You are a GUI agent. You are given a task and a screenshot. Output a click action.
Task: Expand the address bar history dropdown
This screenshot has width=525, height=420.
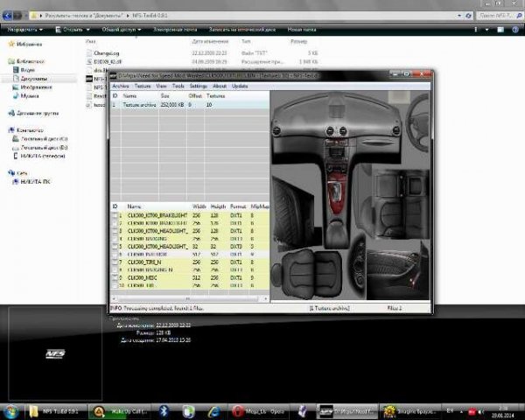(x=459, y=16)
